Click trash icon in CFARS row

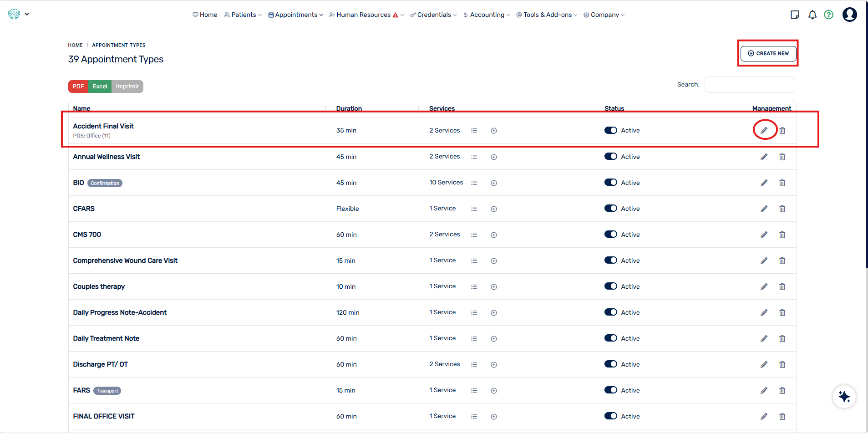click(x=782, y=209)
